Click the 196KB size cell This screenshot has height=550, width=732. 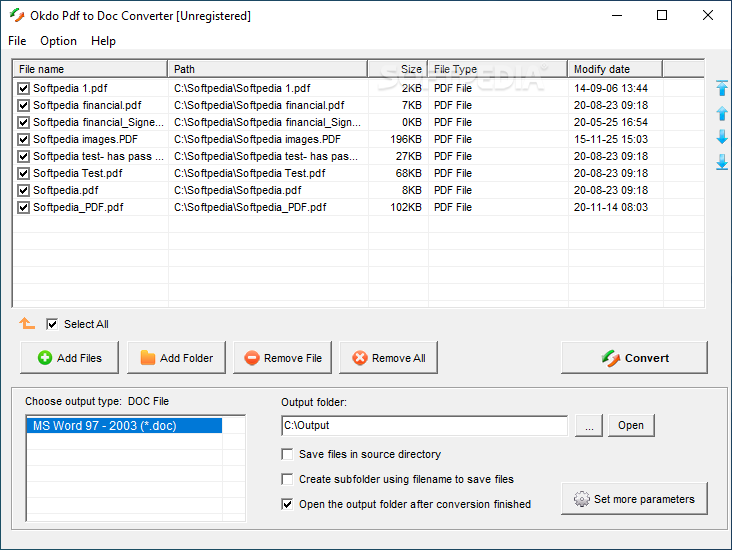[x=406, y=139]
